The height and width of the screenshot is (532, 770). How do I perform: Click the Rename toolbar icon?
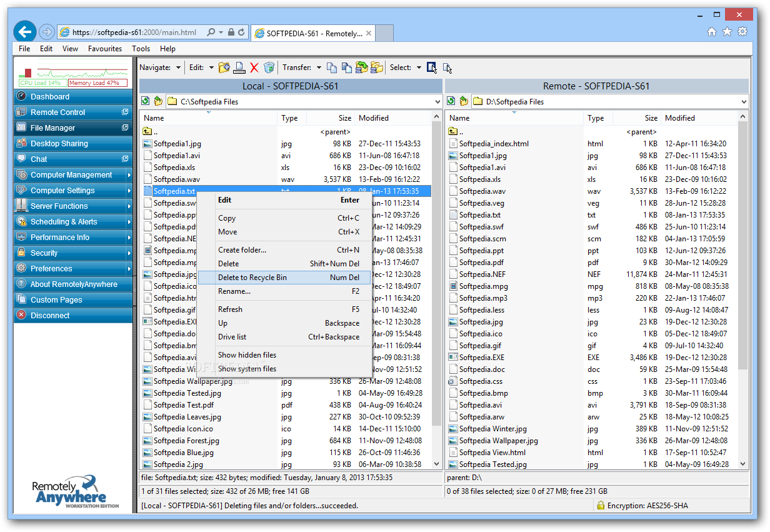[x=239, y=68]
